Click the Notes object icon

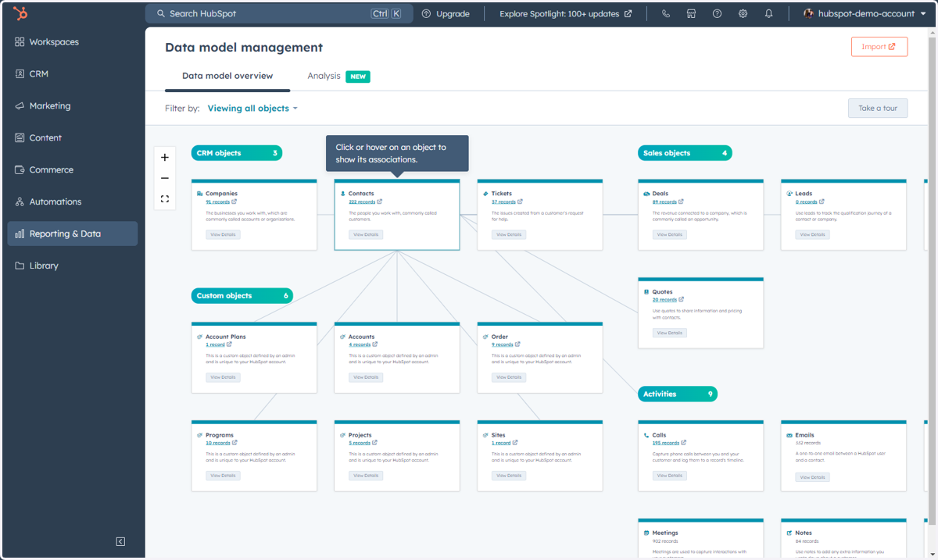pos(789,533)
